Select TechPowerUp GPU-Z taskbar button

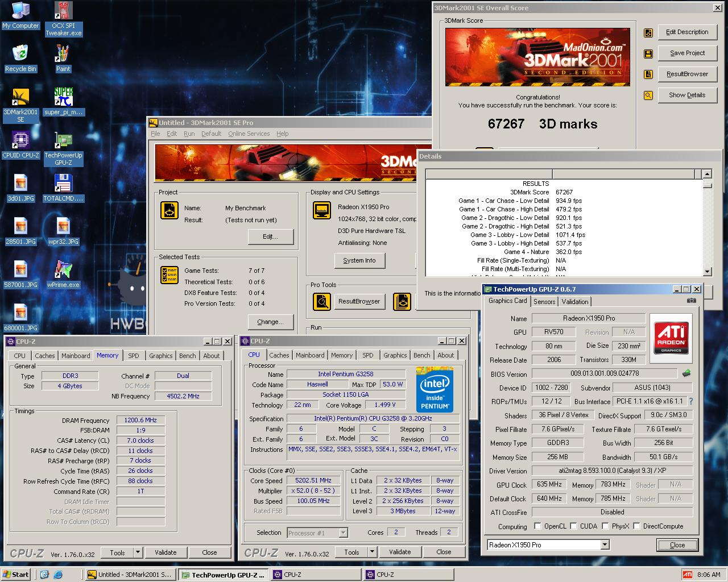(223, 575)
